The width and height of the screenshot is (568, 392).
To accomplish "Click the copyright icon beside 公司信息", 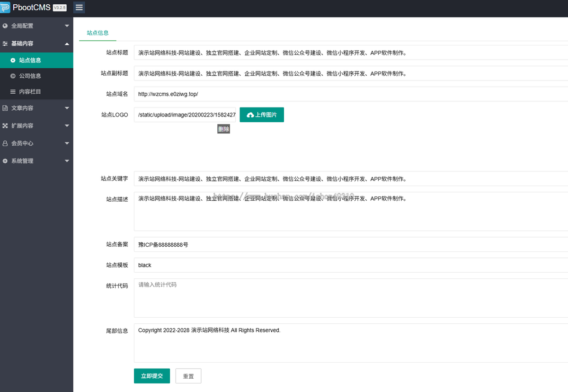I will [x=13, y=76].
